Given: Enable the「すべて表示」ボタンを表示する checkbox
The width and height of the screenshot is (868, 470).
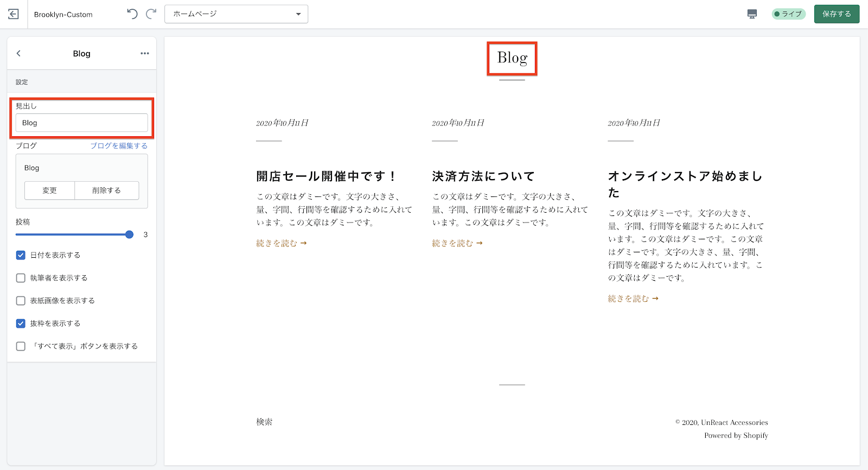Looking at the screenshot, I should click(x=21, y=346).
